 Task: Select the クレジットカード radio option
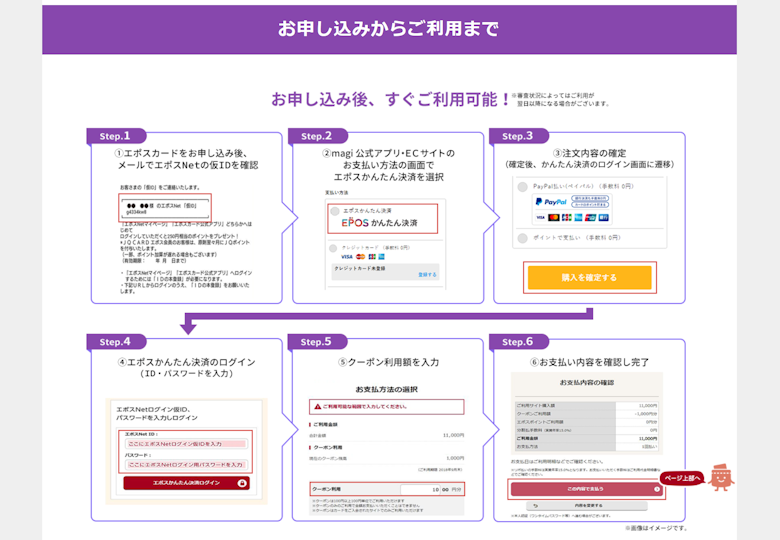point(334,247)
